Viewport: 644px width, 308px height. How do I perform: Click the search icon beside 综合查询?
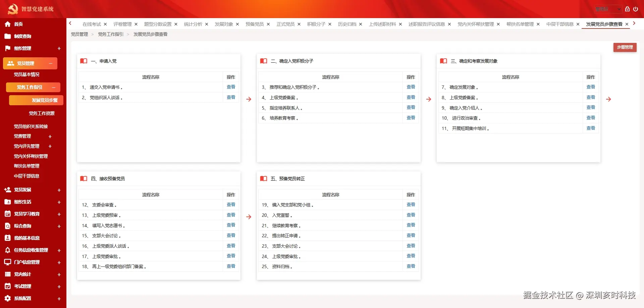pos(8,226)
